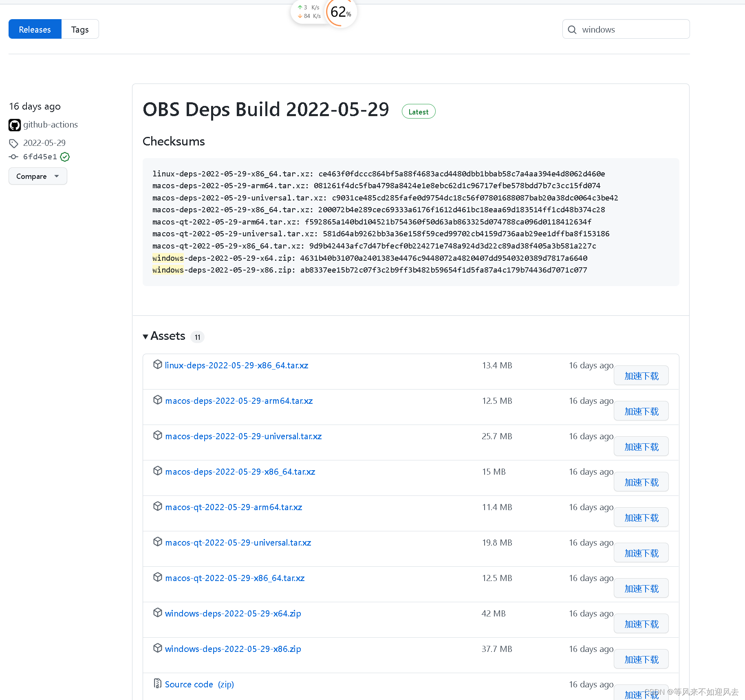Click the green verified checkmark badge
Viewport: 745px width, 700px height.
tap(64, 157)
